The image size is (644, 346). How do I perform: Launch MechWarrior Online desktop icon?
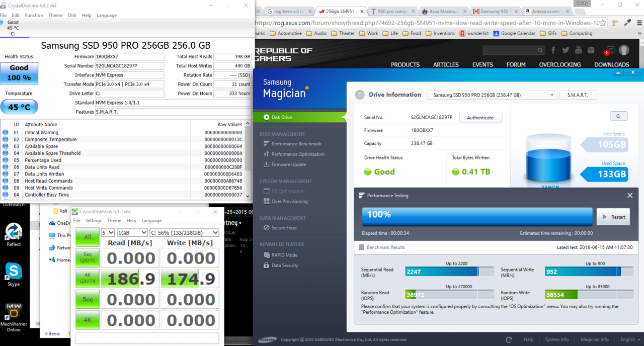pos(14,317)
